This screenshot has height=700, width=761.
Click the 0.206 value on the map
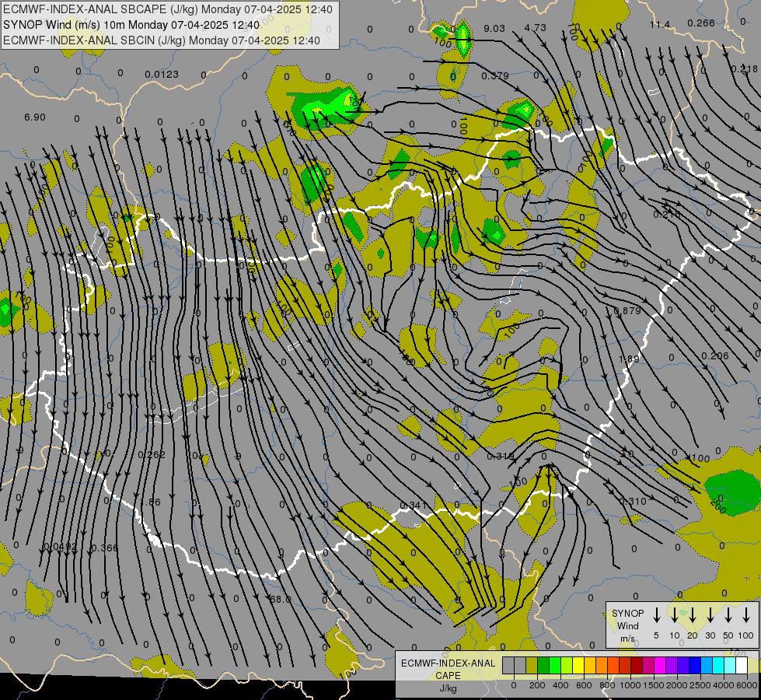715,356
